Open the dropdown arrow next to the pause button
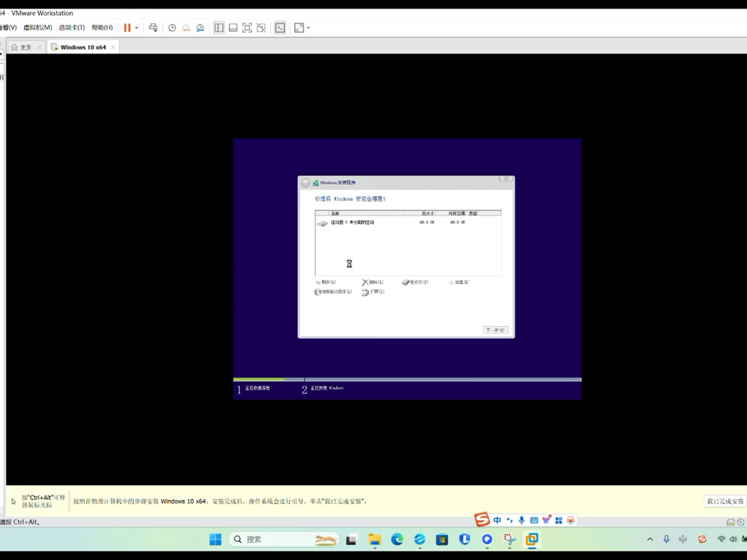The image size is (747, 560). tap(136, 28)
